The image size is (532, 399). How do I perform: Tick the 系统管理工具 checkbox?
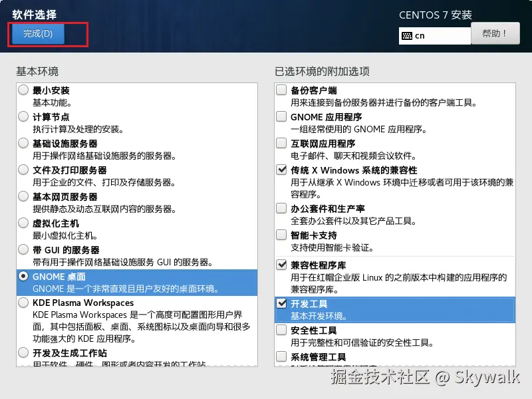[x=281, y=356]
